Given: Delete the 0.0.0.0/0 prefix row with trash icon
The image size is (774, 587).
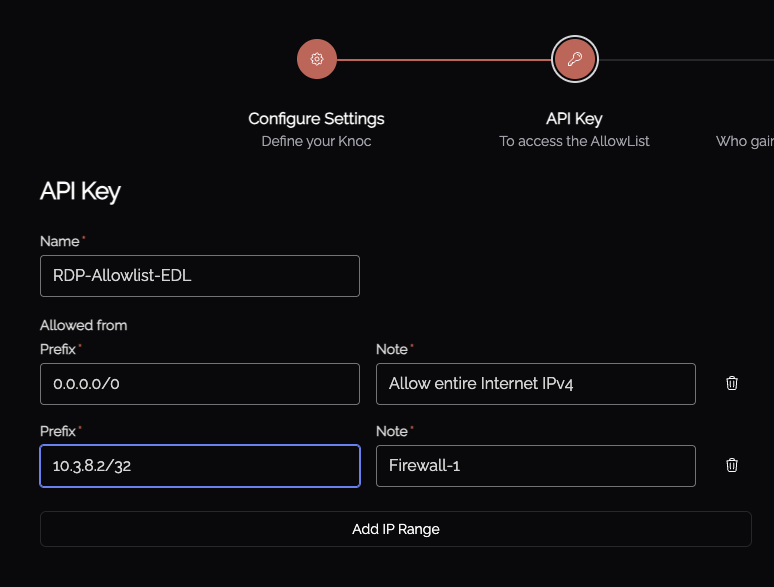Looking at the screenshot, I should coord(732,383).
